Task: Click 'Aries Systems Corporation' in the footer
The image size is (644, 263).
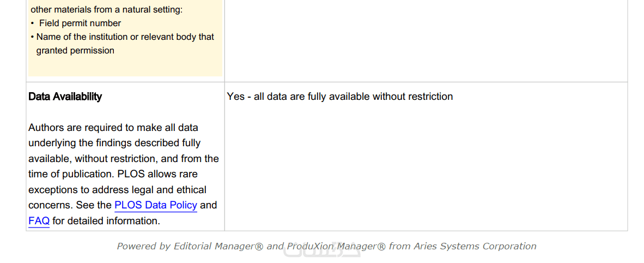Action: point(475,246)
